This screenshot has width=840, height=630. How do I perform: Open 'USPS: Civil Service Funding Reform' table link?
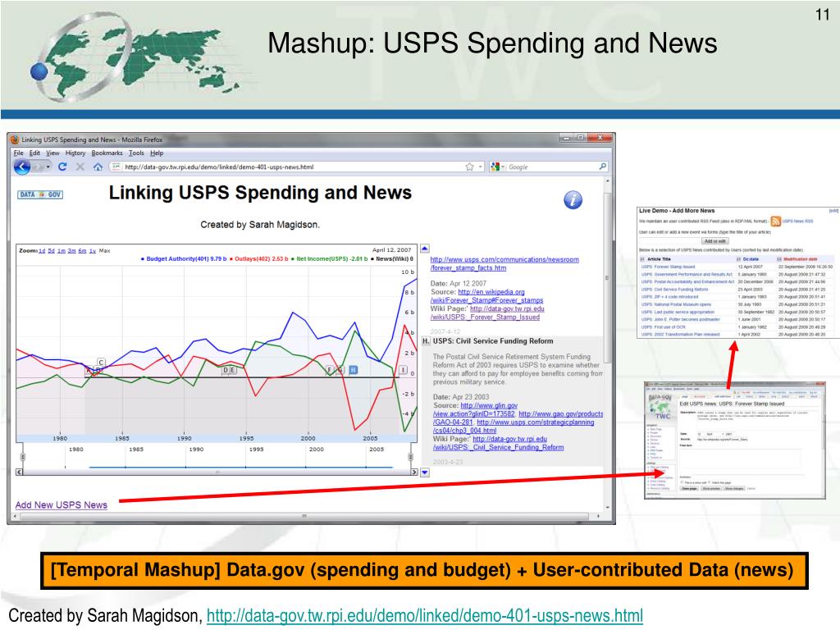point(674,290)
